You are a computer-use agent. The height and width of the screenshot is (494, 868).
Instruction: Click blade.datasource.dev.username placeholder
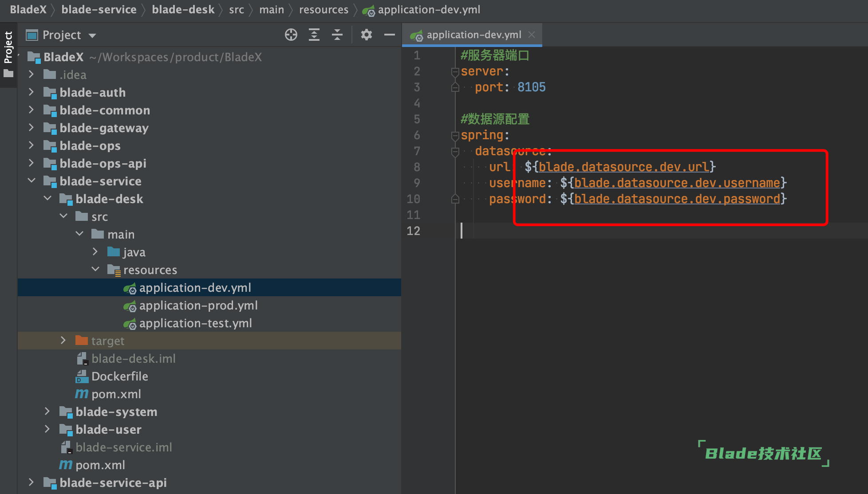(677, 183)
